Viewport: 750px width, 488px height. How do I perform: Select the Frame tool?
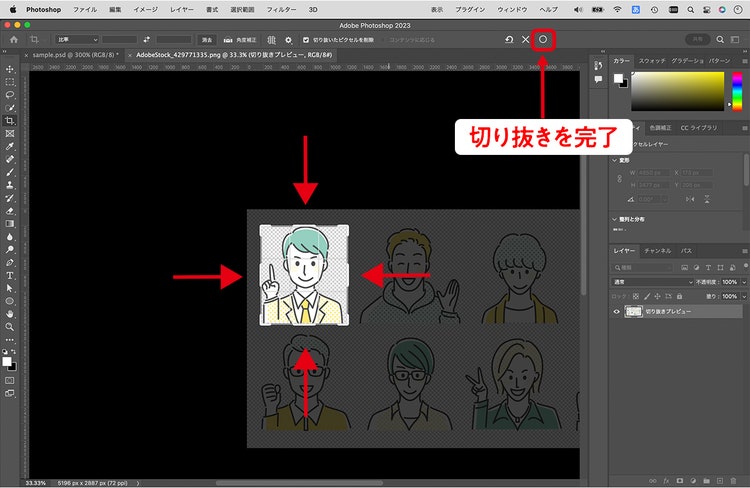pyautogui.click(x=10, y=134)
